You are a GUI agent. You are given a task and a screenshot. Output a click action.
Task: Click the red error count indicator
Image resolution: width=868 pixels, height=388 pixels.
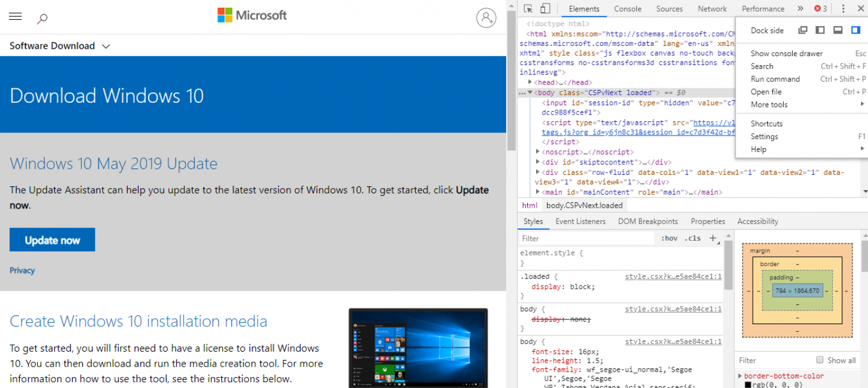point(821,9)
